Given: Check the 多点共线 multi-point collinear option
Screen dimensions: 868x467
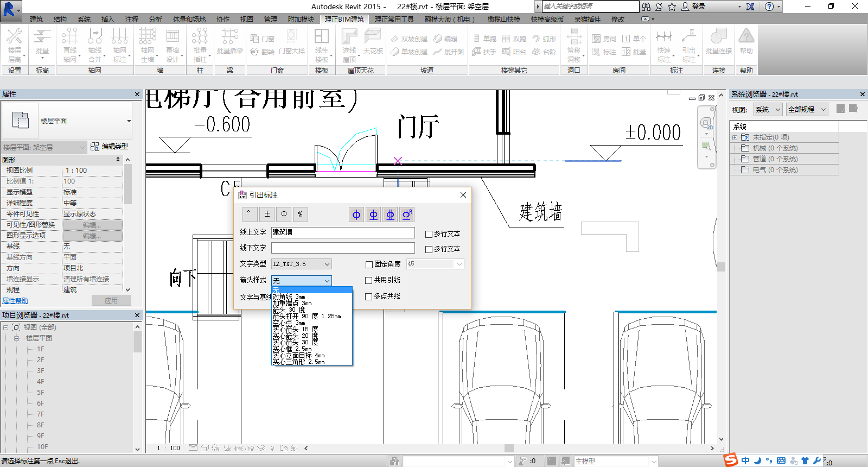Looking at the screenshot, I should point(369,296).
